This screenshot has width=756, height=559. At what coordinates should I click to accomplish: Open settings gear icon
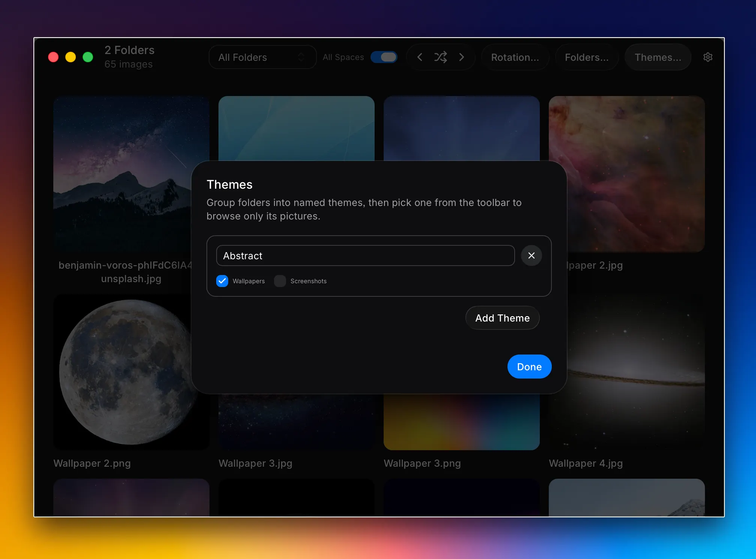pos(708,57)
